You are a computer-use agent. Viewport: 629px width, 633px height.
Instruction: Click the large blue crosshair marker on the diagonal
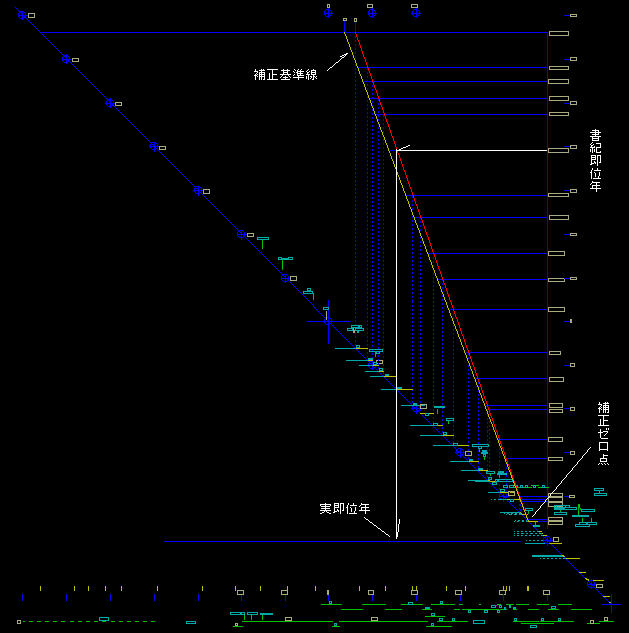(328, 321)
